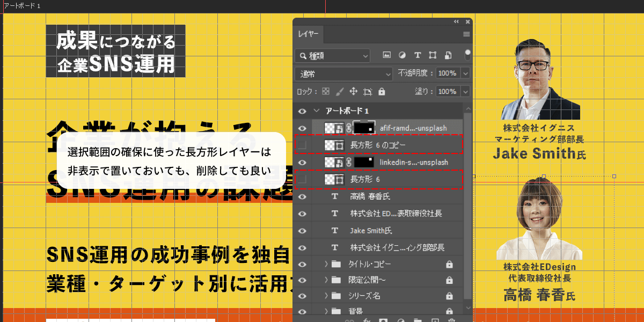Viewport: 644px width, 322px height.
Task: Click the lock all padlock icon
Action: pyautogui.click(x=382, y=92)
